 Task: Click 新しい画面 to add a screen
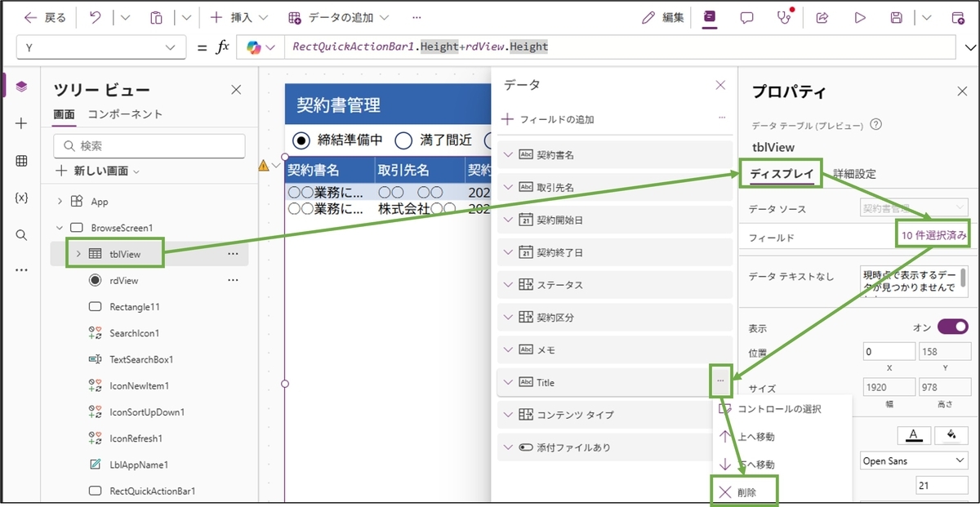(98, 171)
